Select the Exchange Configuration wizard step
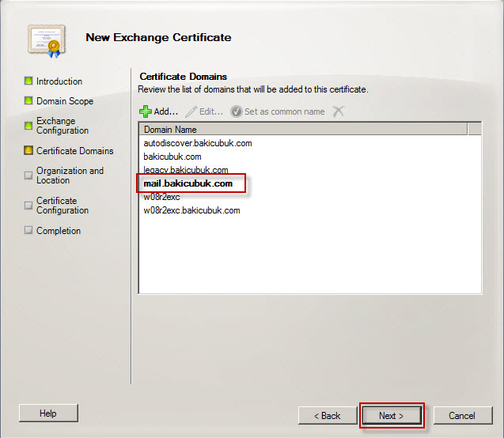 pyautogui.click(x=63, y=126)
